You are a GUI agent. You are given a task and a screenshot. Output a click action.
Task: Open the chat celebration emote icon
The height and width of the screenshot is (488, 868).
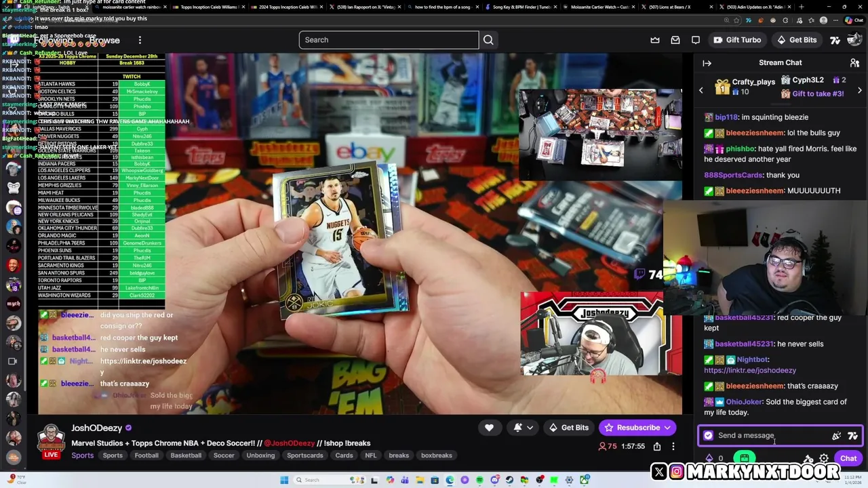point(836,436)
